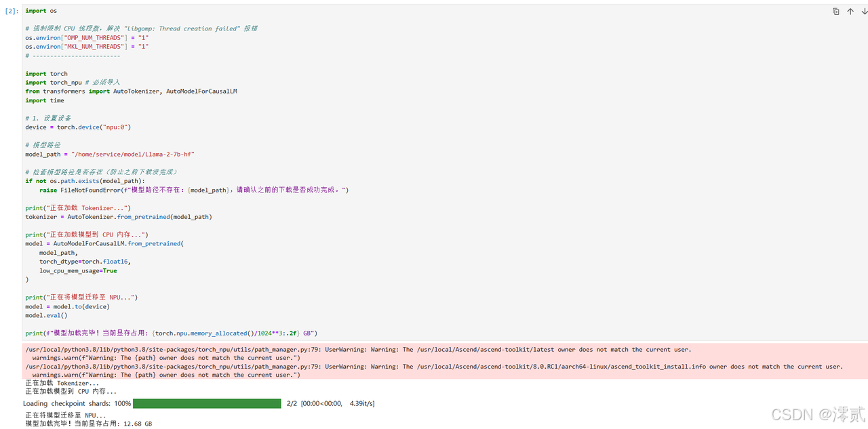Click the OMP_NUM_THREADS environ assignment line
The width and height of the screenshot is (868, 429).
pos(87,38)
